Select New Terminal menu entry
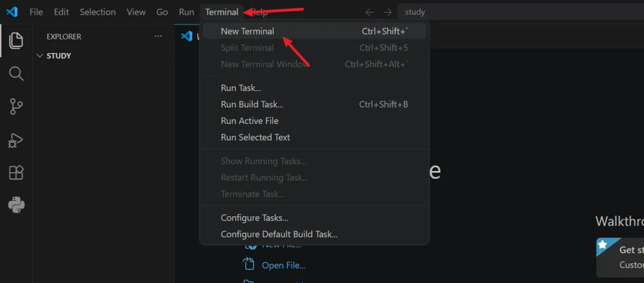 [315, 31]
